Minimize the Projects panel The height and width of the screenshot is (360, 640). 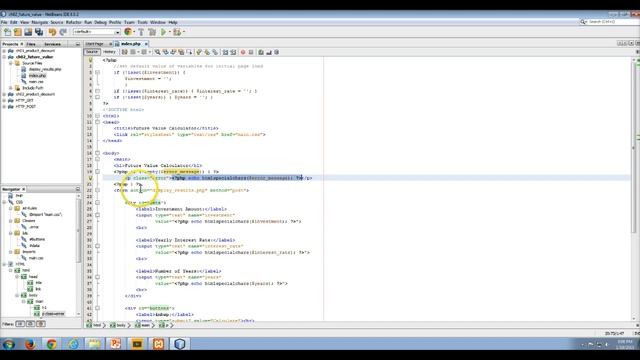coord(78,44)
